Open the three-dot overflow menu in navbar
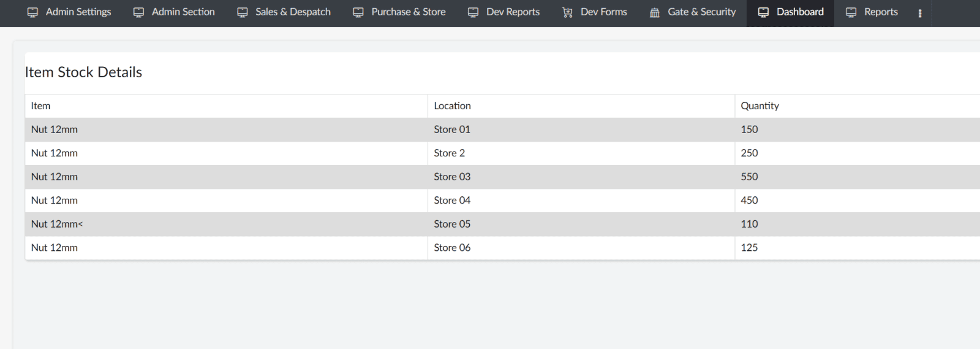This screenshot has height=349, width=980. 920,13
